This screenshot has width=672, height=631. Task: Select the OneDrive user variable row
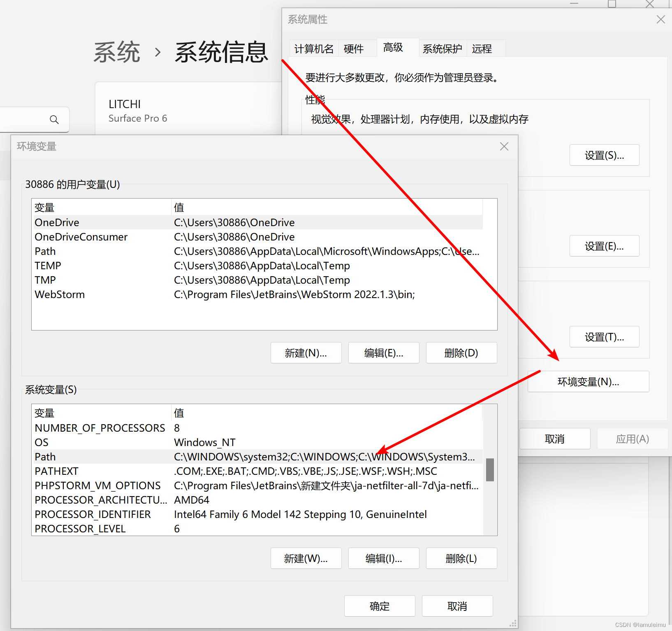[x=257, y=222]
